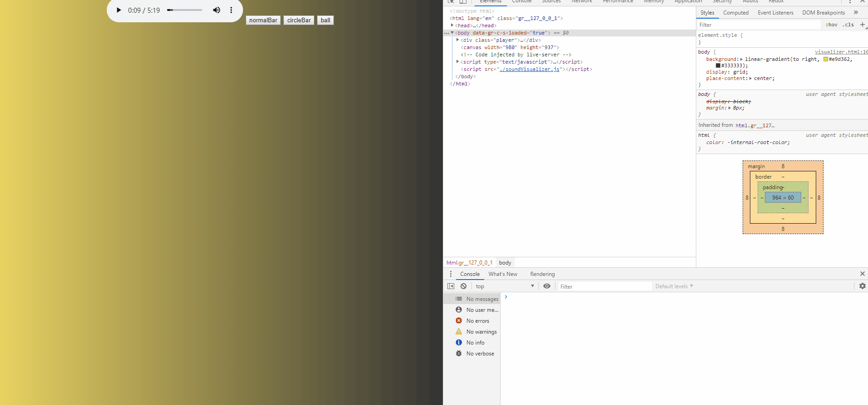Click the normalBar button
The image size is (868, 405).
263,20
